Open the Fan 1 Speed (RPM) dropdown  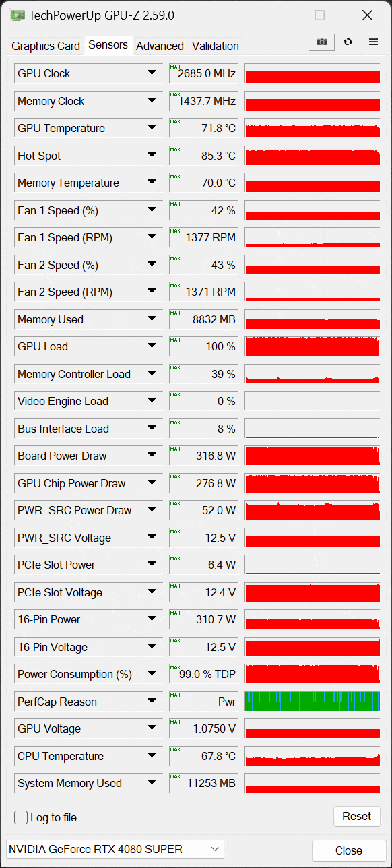point(152,237)
